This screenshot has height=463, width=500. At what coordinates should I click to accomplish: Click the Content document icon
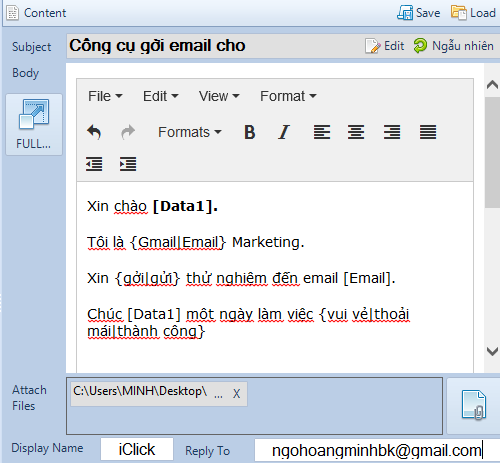click(x=13, y=13)
